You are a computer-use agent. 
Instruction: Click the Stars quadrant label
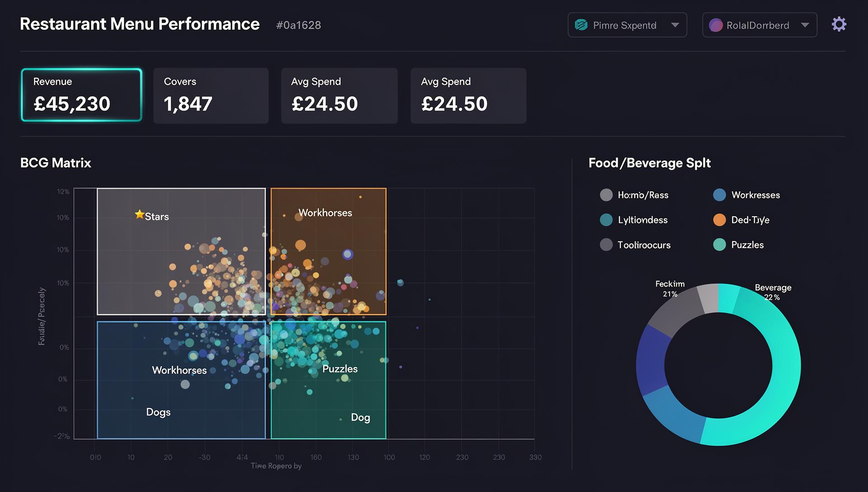click(157, 217)
